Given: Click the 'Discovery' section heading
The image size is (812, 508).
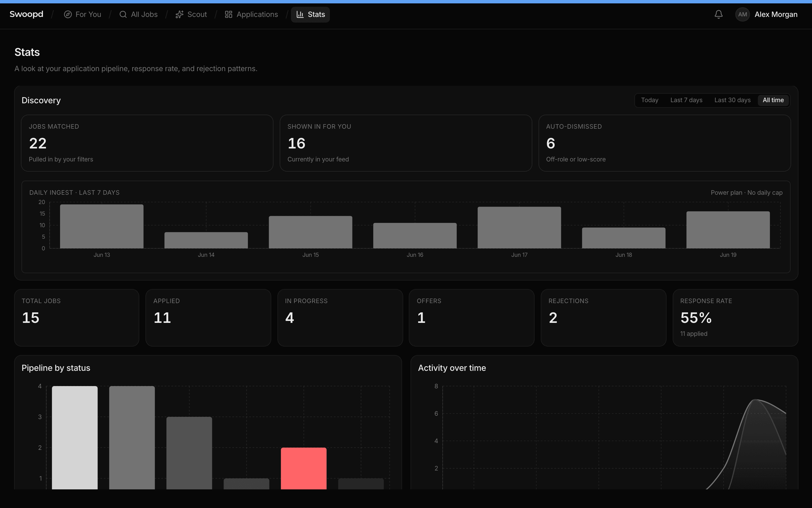Looking at the screenshot, I should click(x=41, y=100).
